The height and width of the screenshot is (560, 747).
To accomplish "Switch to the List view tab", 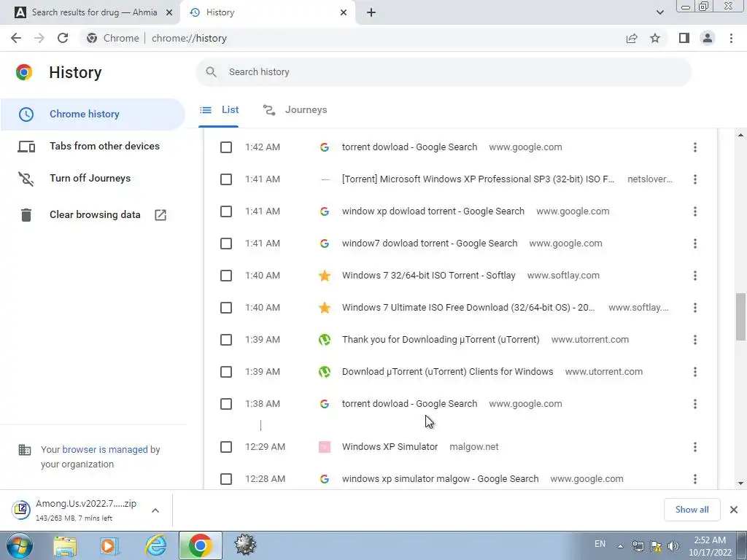I will (x=219, y=110).
